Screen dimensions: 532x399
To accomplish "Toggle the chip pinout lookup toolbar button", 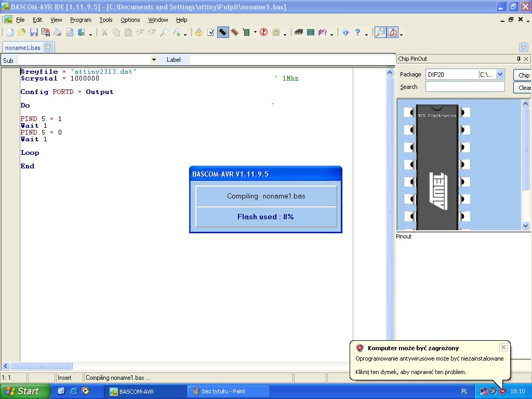I will [380, 32].
